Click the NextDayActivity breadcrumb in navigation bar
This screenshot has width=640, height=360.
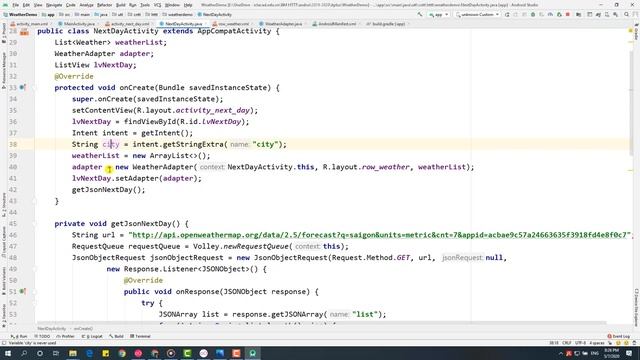215,14
